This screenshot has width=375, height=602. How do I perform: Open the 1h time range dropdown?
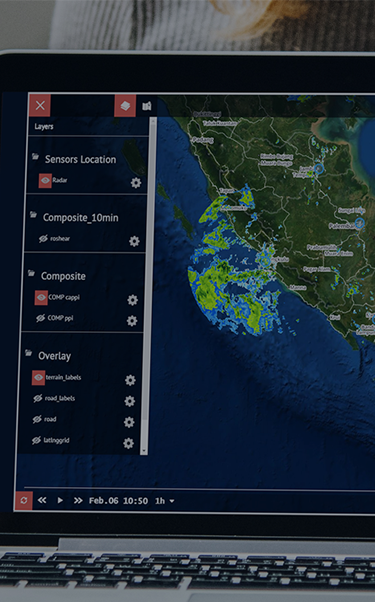pyautogui.click(x=165, y=501)
